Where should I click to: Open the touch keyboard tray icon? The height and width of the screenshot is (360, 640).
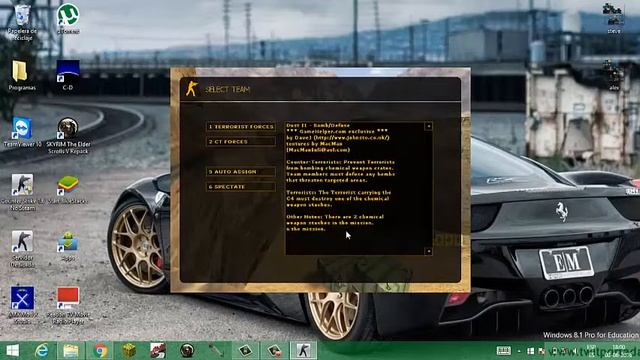click(x=503, y=351)
